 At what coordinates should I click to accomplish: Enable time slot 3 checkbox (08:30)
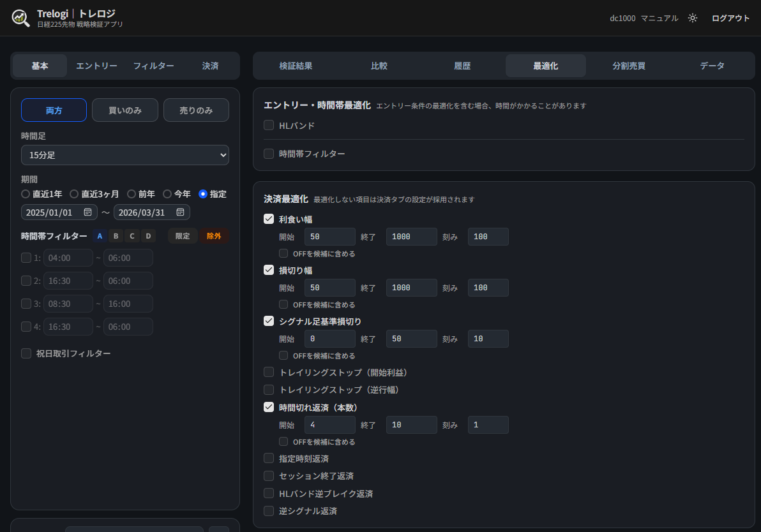tap(26, 304)
